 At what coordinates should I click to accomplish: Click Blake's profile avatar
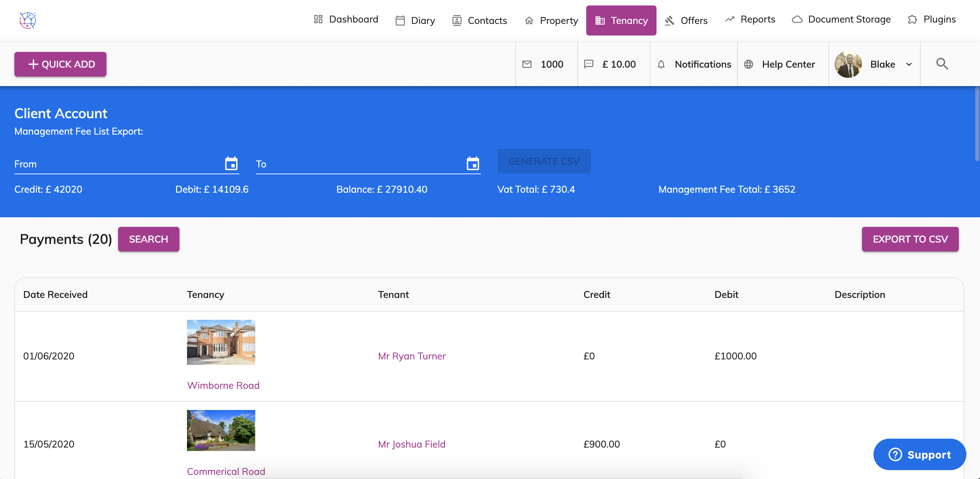(848, 64)
